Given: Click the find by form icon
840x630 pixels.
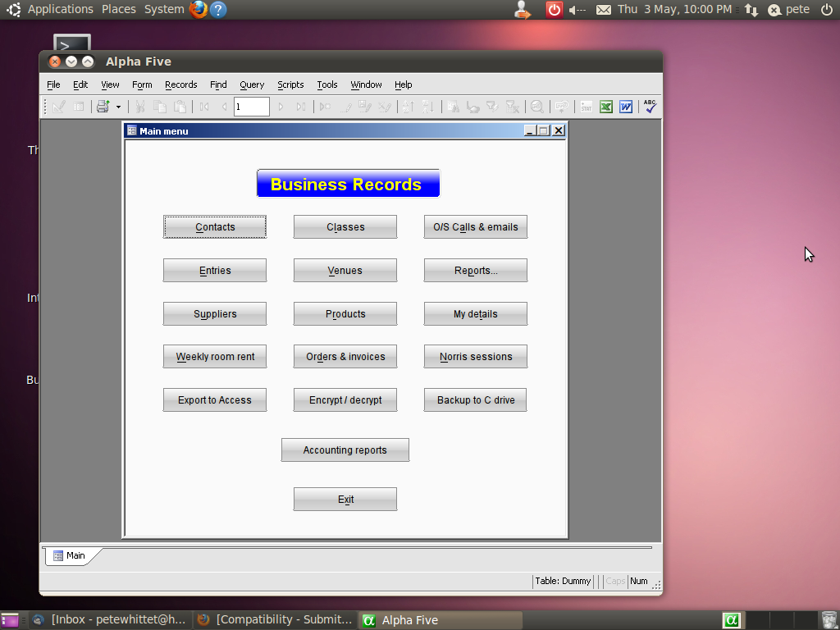Looking at the screenshot, I should [x=453, y=107].
